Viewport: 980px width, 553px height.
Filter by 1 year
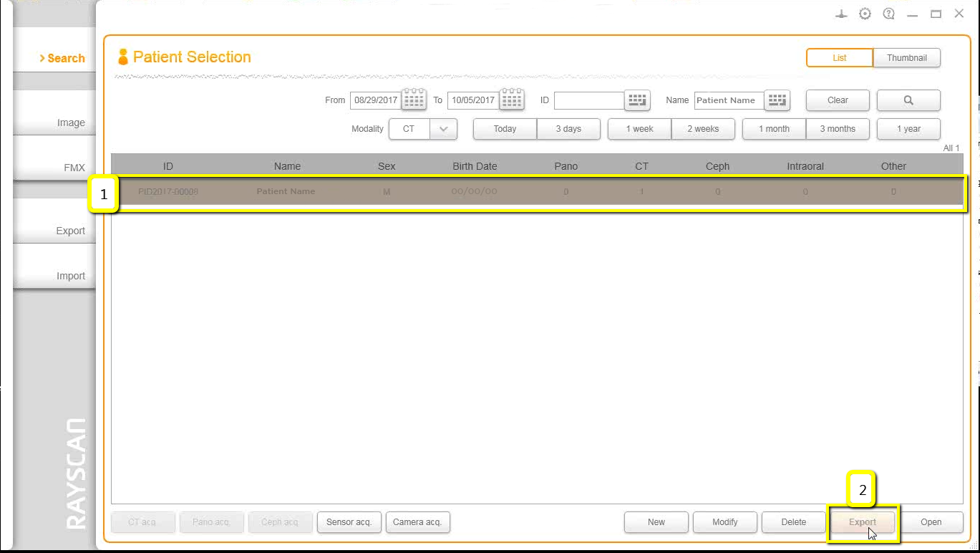(x=908, y=129)
